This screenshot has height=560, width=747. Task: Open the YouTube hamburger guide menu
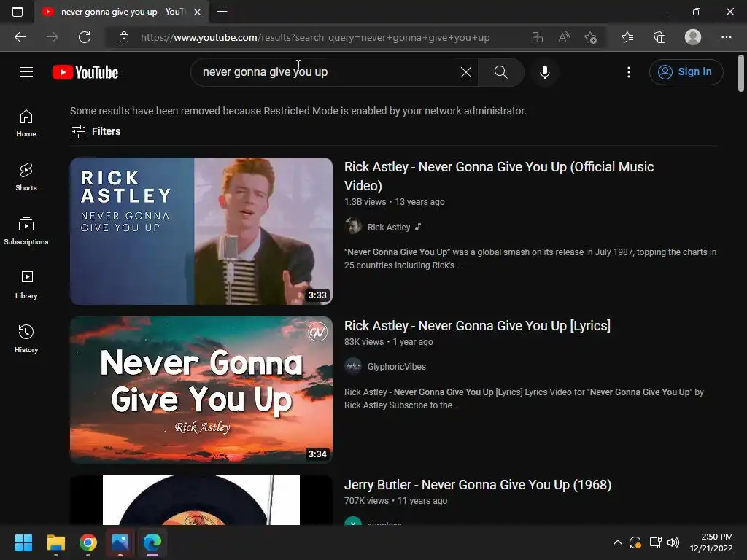(26, 72)
